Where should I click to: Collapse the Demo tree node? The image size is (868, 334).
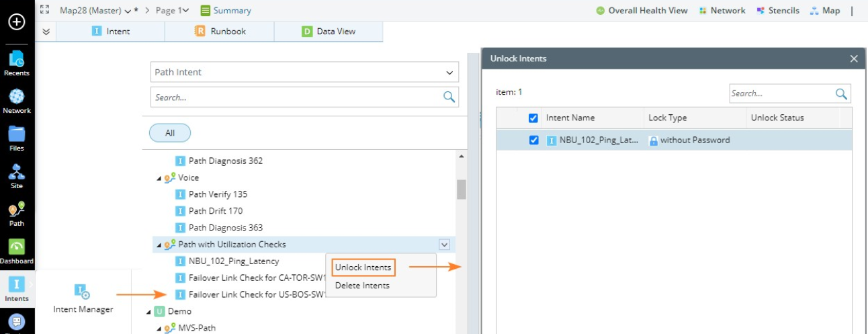(x=148, y=311)
